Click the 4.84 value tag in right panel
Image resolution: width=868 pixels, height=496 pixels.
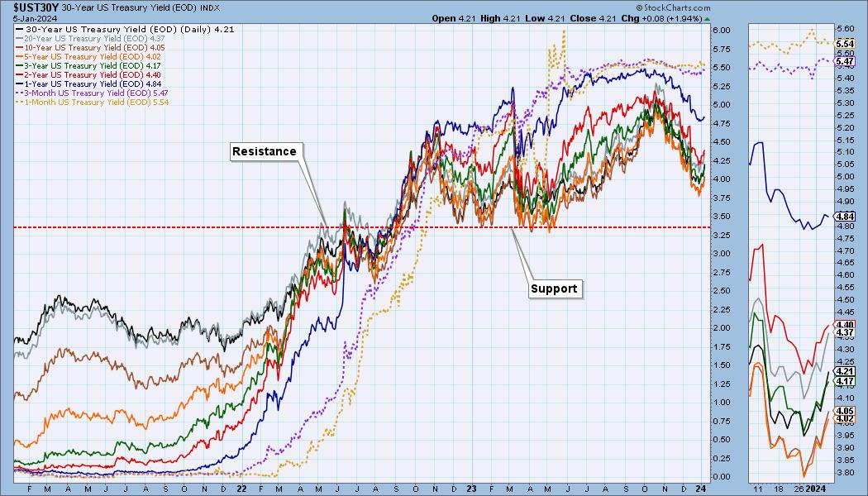click(x=845, y=217)
